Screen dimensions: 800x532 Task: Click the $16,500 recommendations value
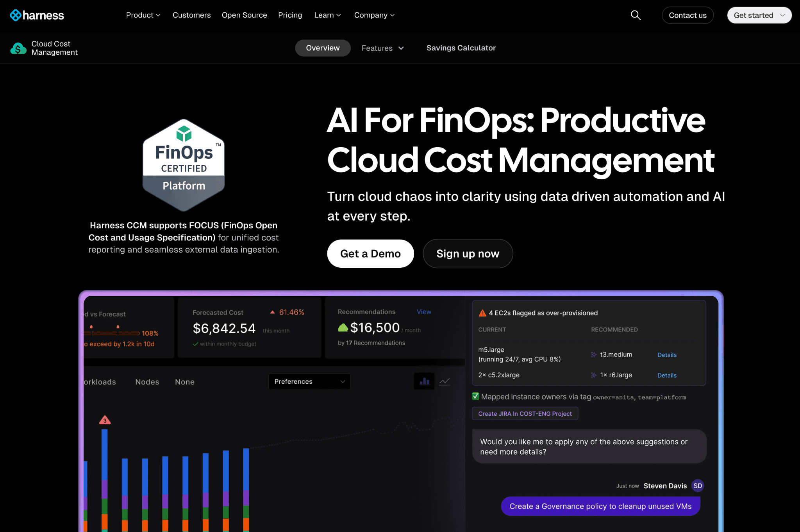[375, 327]
